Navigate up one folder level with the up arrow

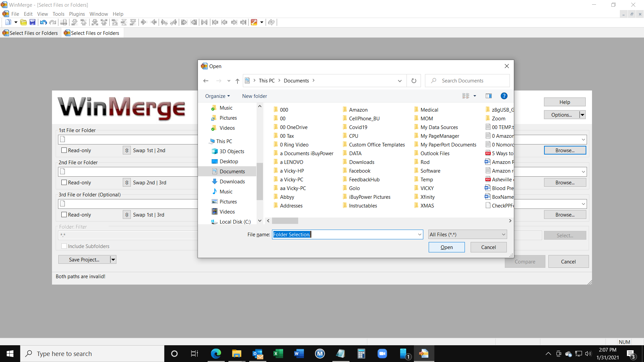pos(237,80)
